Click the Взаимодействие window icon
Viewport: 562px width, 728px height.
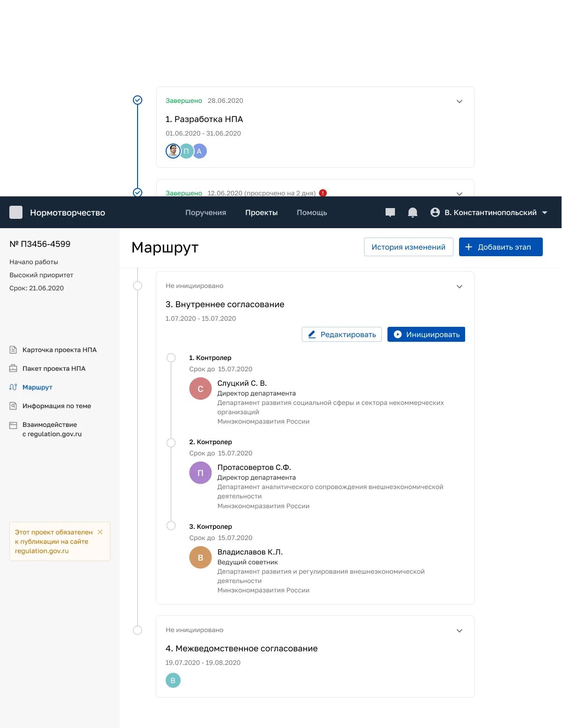pos(13,425)
